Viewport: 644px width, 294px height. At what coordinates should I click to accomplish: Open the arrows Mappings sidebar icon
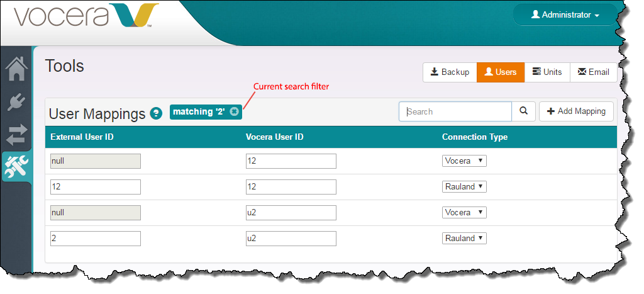click(x=16, y=135)
